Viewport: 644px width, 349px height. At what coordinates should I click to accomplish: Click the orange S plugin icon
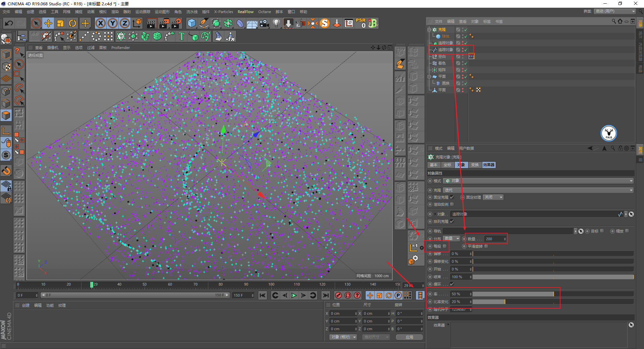pos(325,23)
